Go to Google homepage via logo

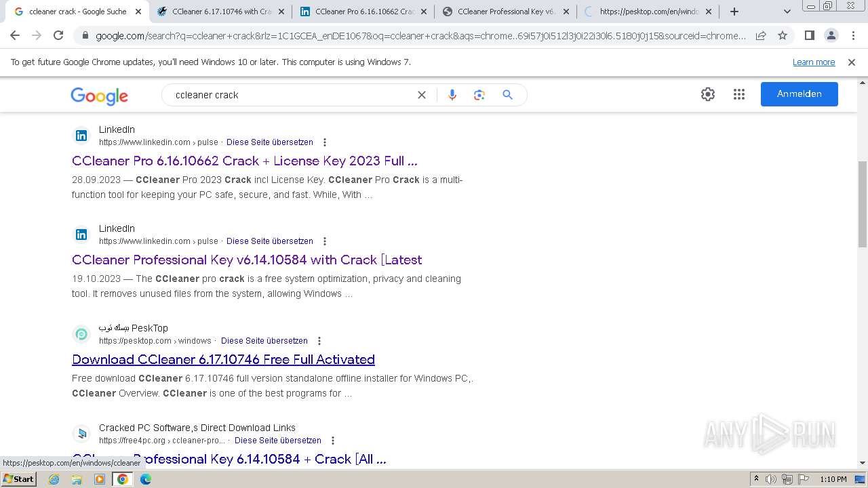(x=99, y=96)
